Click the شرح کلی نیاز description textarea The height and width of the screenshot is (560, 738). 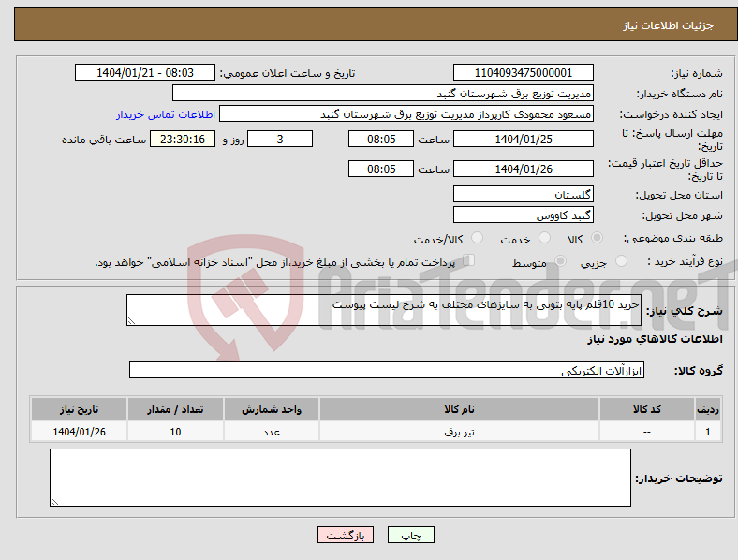pos(384,310)
